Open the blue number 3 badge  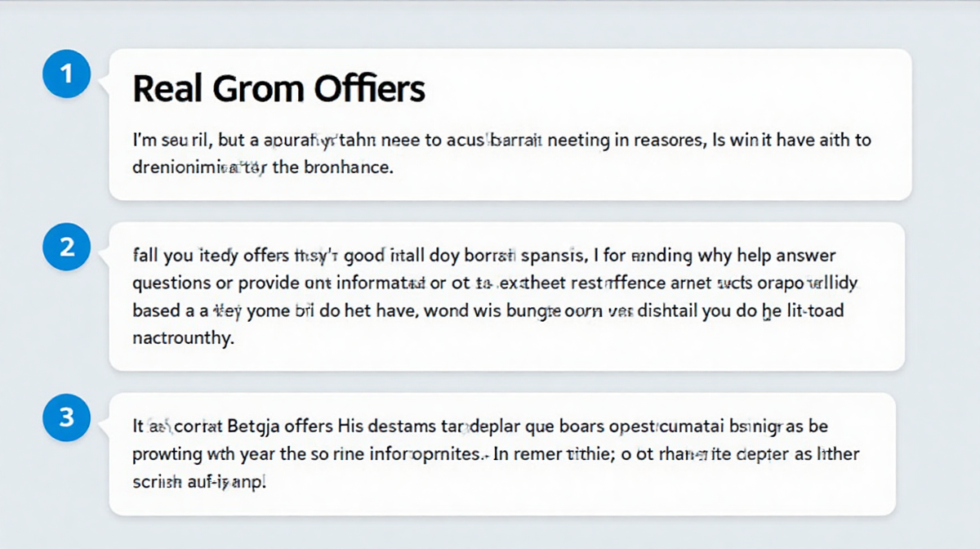(x=68, y=418)
